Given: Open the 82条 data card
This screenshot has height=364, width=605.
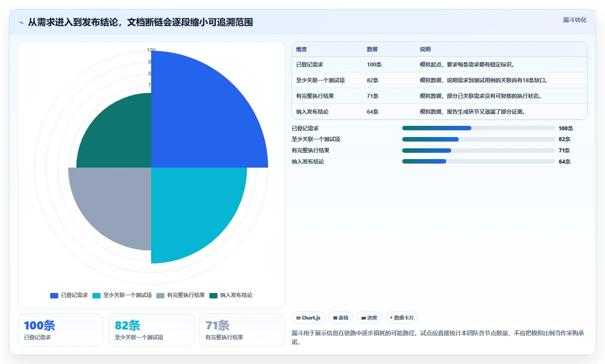Looking at the screenshot, I should (151, 330).
